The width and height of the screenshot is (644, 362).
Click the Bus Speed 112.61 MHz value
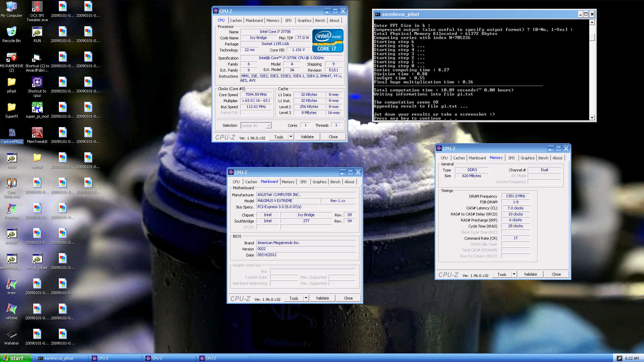coord(256,107)
